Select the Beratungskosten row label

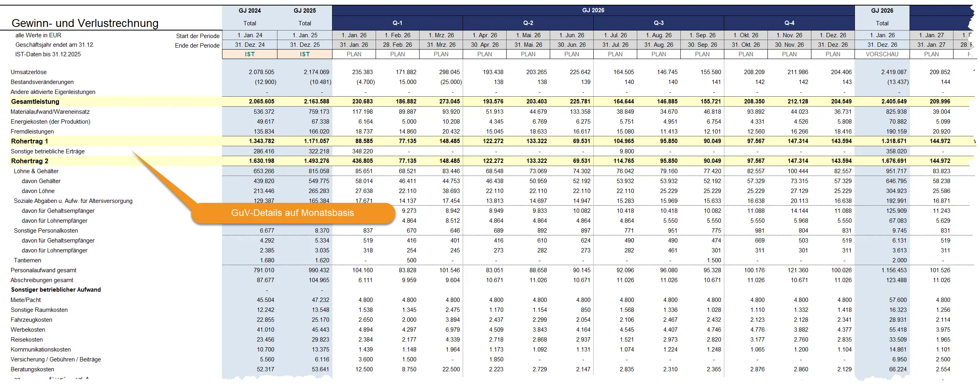coord(32,369)
